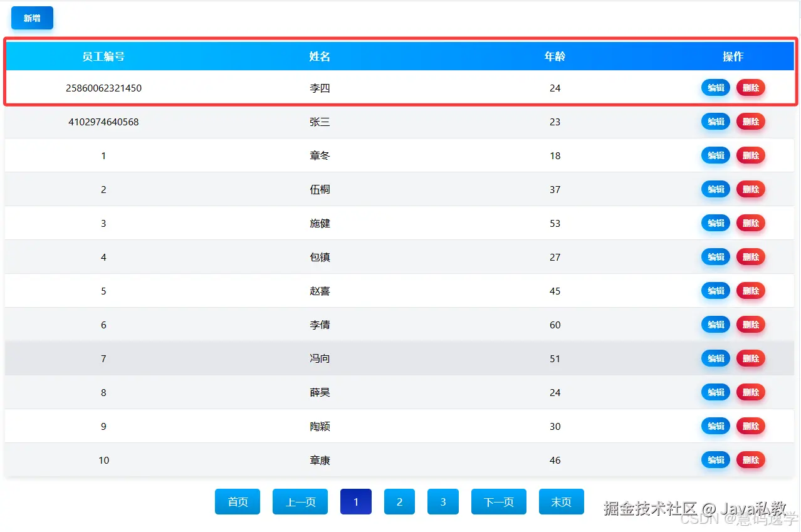Viewport: 801px width, 532px height.
Task: Click the name 张三
Action: 320,122
